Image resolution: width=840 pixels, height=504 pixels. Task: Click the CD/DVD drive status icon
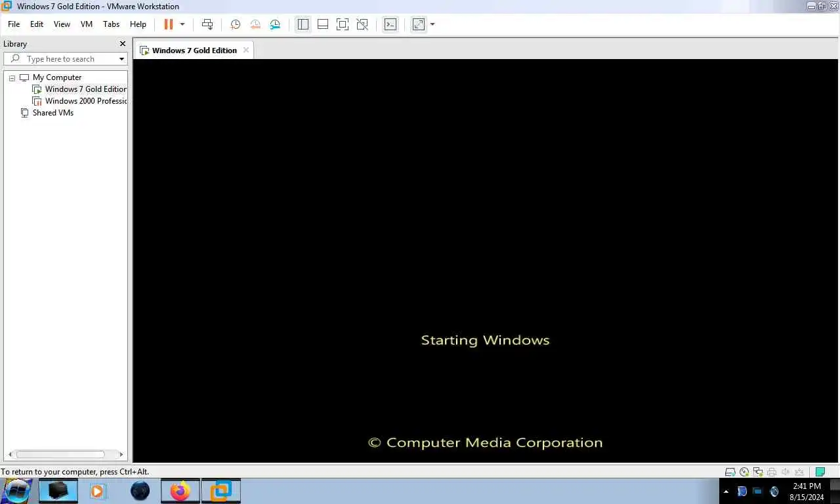[x=744, y=472]
